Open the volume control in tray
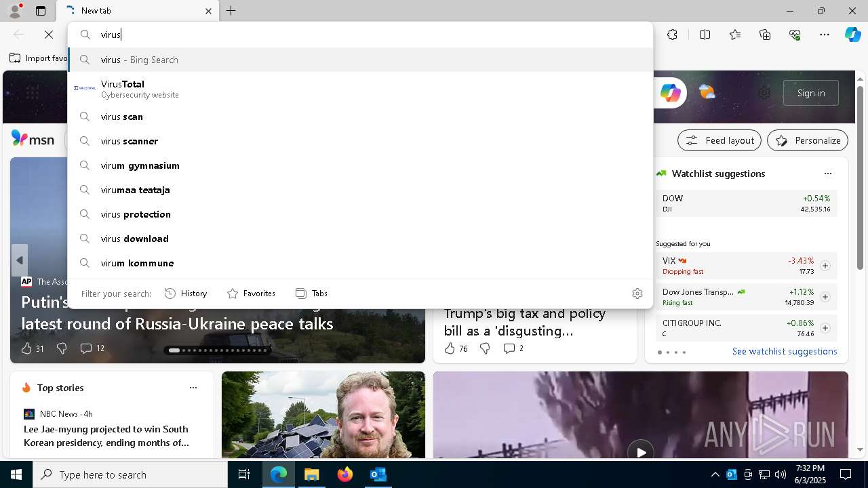Viewport: 868px width, 488px height. click(x=780, y=474)
